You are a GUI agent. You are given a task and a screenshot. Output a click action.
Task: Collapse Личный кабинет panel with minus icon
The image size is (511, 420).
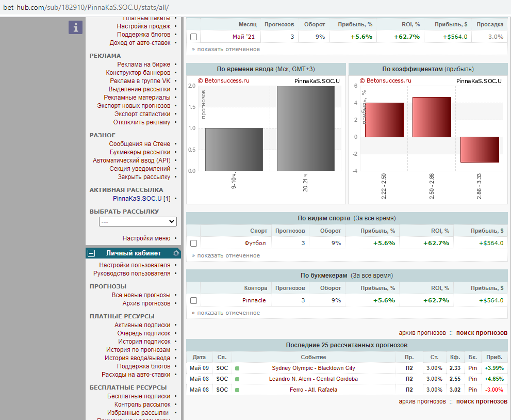click(x=92, y=253)
